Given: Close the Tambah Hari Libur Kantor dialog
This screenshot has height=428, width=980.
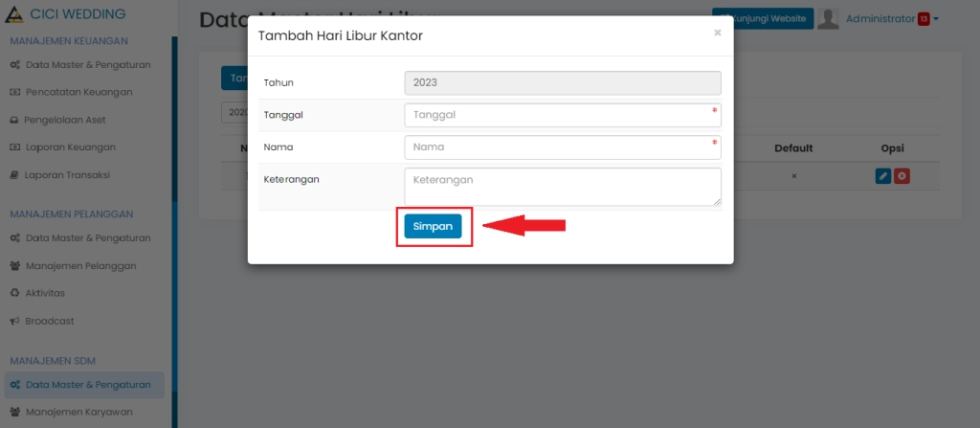Looking at the screenshot, I should click(718, 33).
